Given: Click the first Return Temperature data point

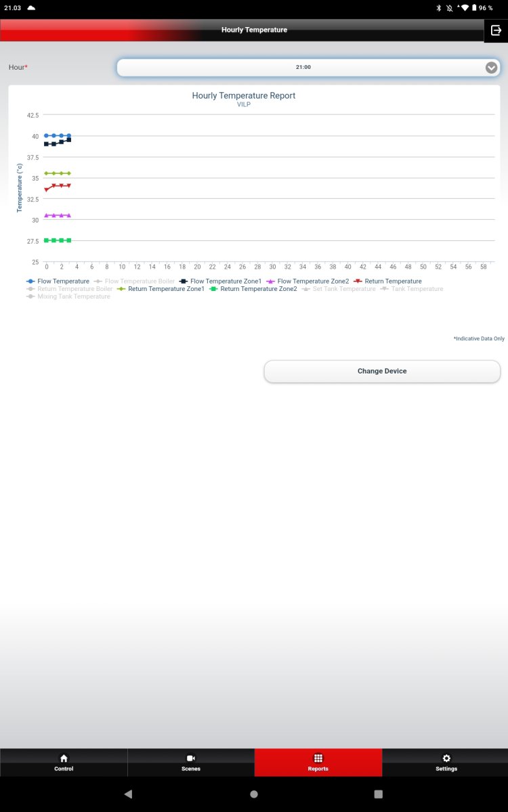Looking at the screenshot, I should [x=46, y=189].
